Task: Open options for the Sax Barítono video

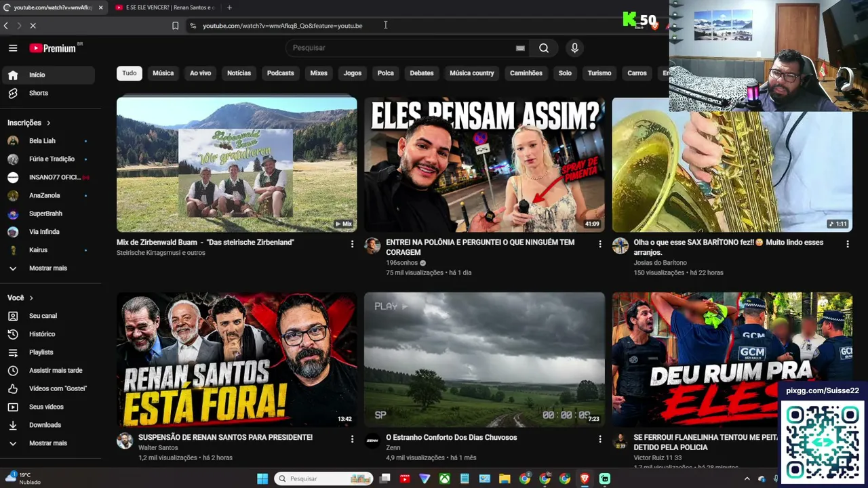Action: (847, 243)
